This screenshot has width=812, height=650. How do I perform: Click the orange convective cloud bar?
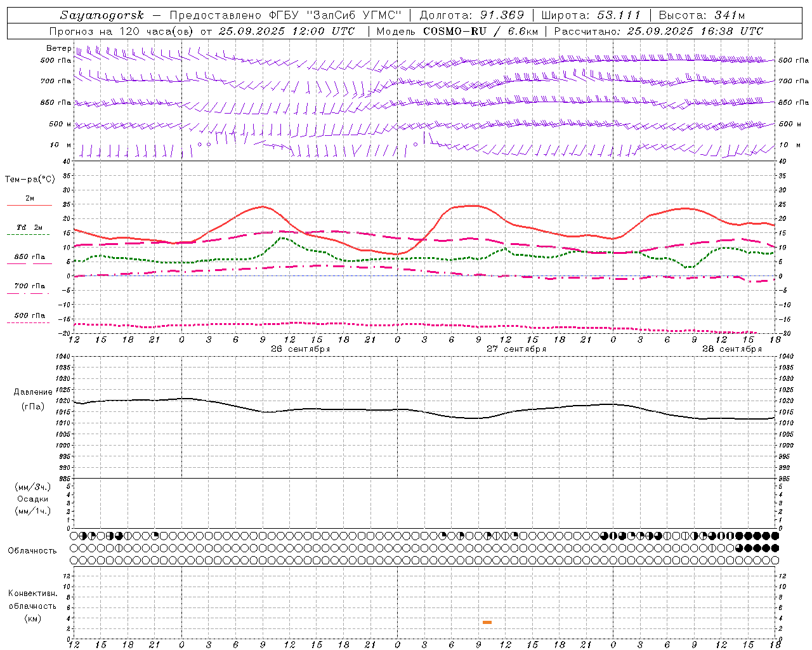click(487, 622)
